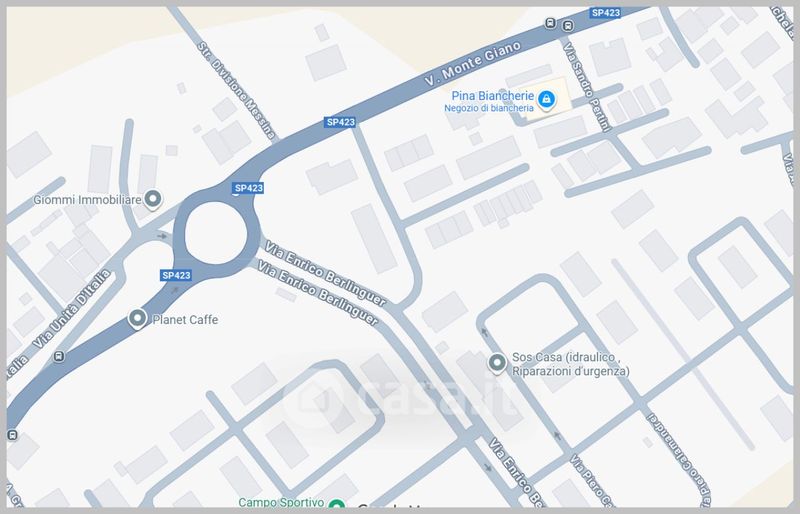800x514 pixels.
Task: Select the Str. Divisione Messina street name
Action: 237,91
